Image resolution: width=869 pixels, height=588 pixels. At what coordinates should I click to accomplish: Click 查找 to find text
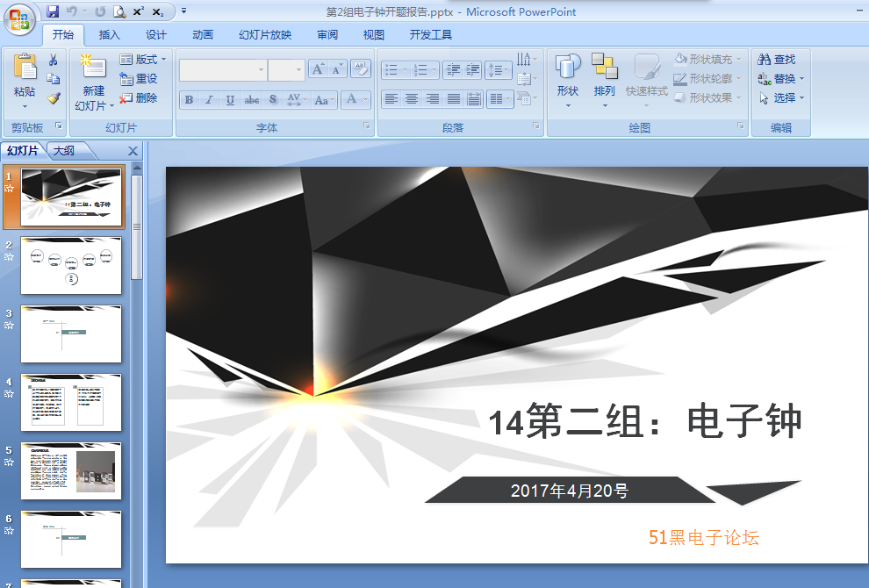777,60
